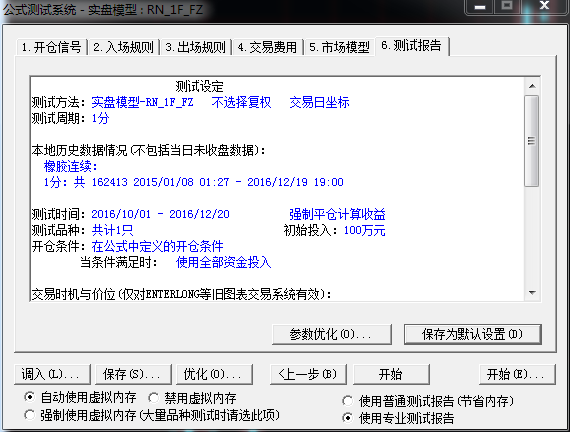This screenshot has height=432, width=570.
Task: Go back with <上一步(B) button
Action: 308,374
